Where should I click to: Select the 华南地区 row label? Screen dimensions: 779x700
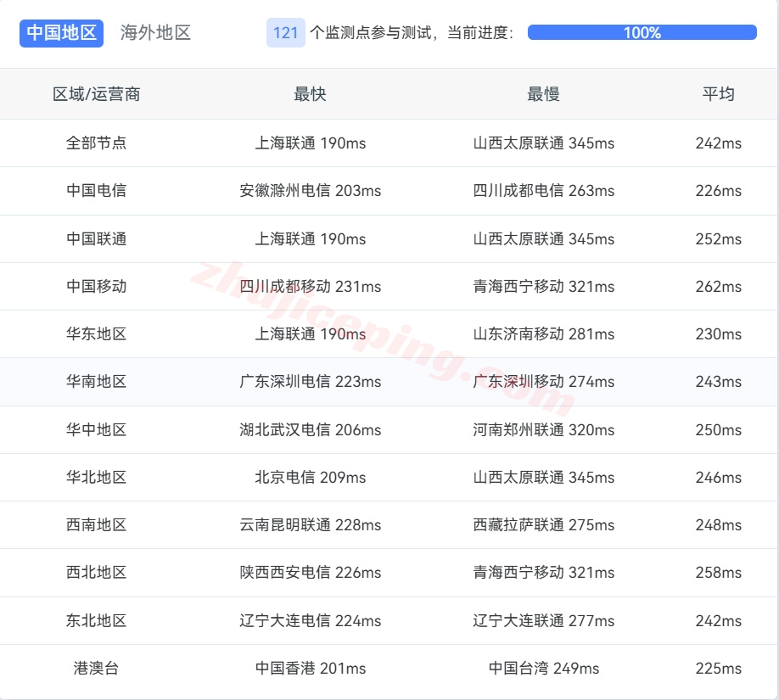pos(97,382)
